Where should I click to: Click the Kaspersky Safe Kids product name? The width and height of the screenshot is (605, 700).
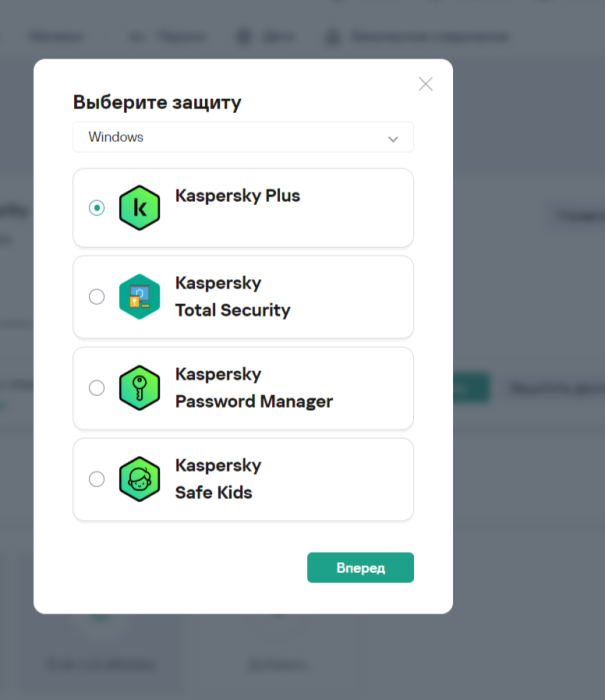pos(218,479)
